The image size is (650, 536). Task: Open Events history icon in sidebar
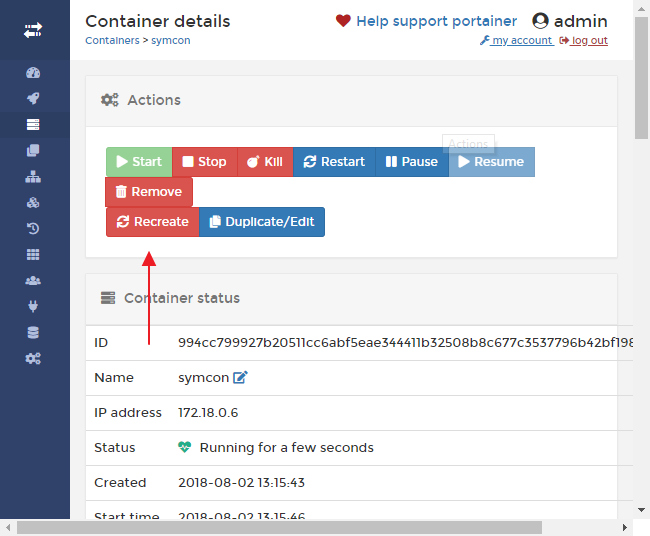coord(33,228)
